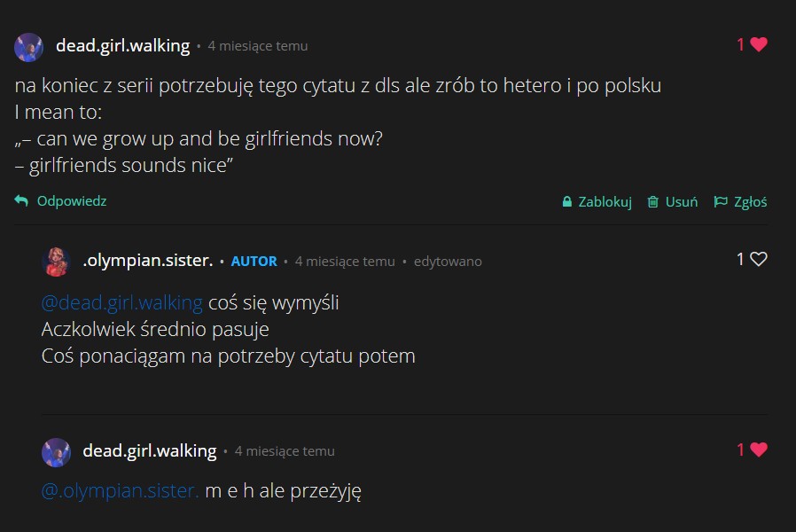Follow the @.olympian.sister. mention link
796x532 pixels.
click(121, 490)
